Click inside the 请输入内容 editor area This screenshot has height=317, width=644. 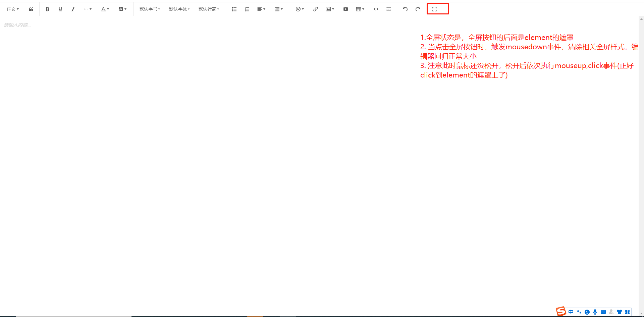(134, 101)
